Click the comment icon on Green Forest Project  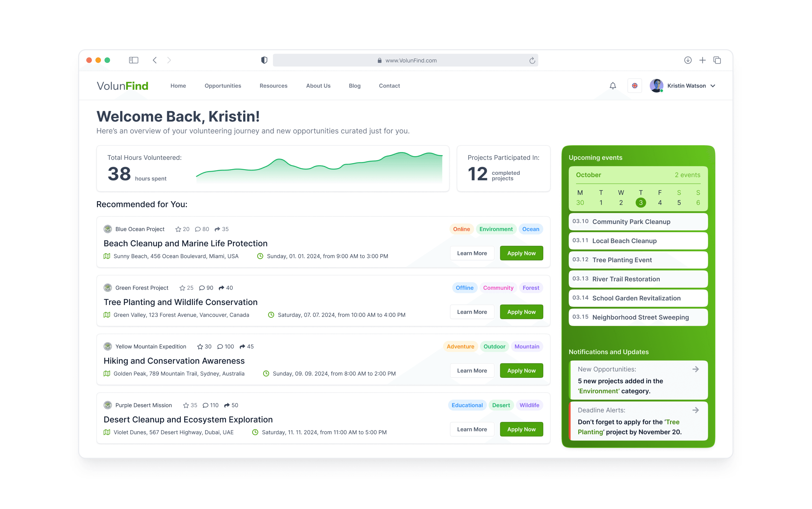202,288
